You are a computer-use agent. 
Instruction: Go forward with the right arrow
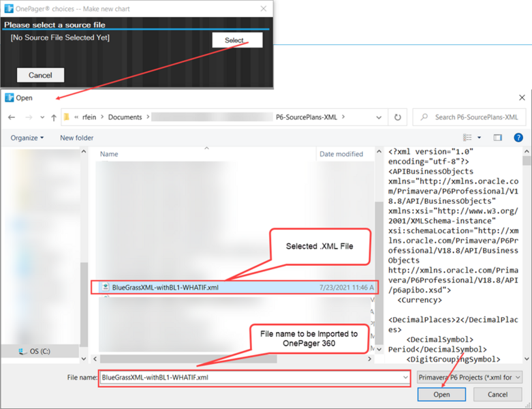29,117
